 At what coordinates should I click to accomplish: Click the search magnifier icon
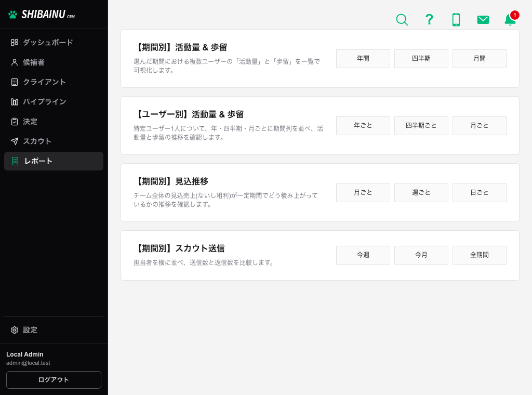pyautogui.click(x=402, y=20)
